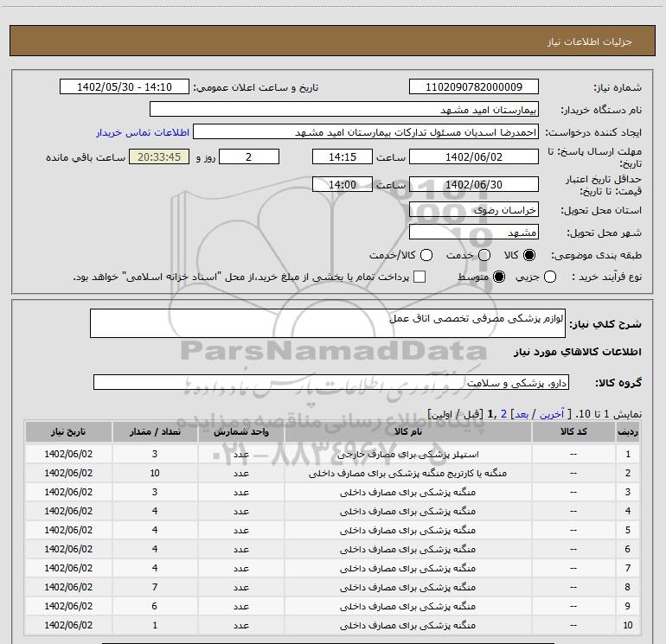
Task: Click the buyer name field بیمارستان امید مشهد
Action: (x=344, y=109)
